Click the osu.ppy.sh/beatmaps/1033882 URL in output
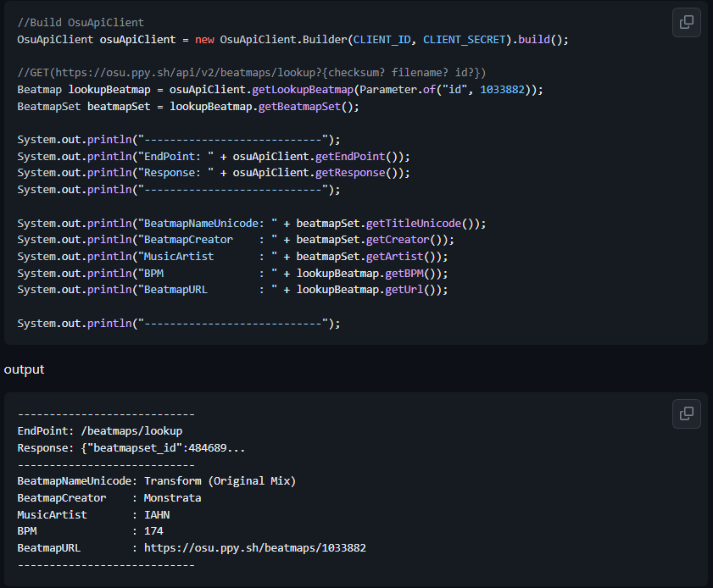713x588 pixels. pyautogui.click(x=254, y=548)
